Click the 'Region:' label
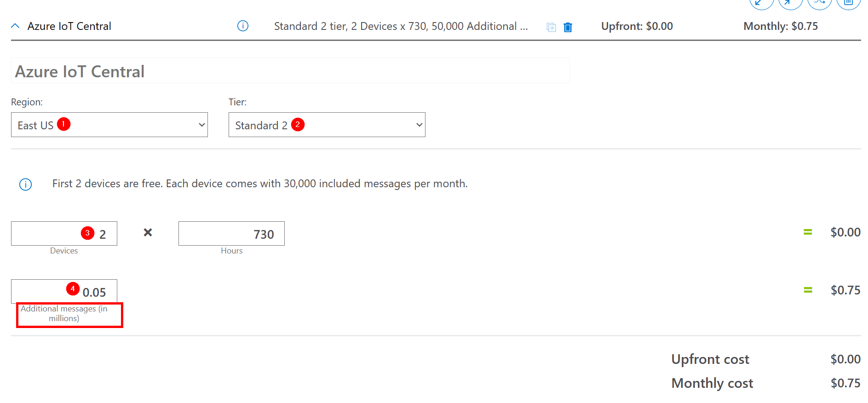868x403 pixels. point(27,102)
